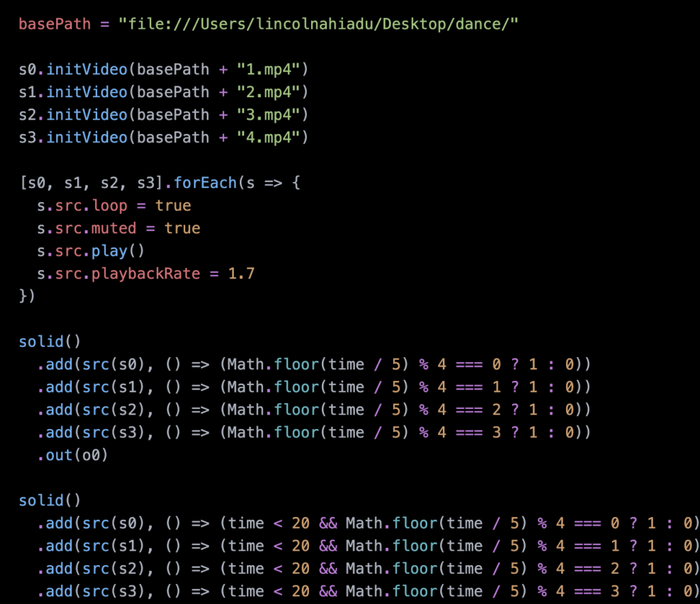This screenshot has width=700, height=604.
Task: Click the number 20 on the last src(s3) line
Action: [301, 591]
